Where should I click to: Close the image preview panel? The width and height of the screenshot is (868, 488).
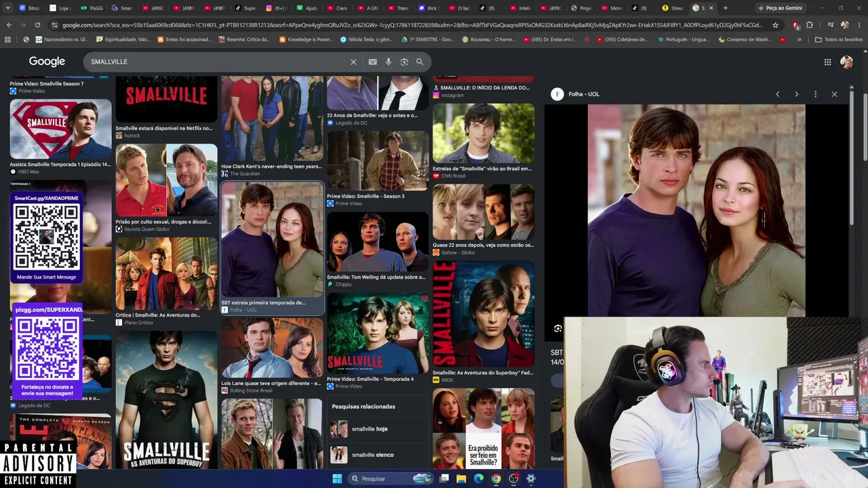[x=834, y=94]
